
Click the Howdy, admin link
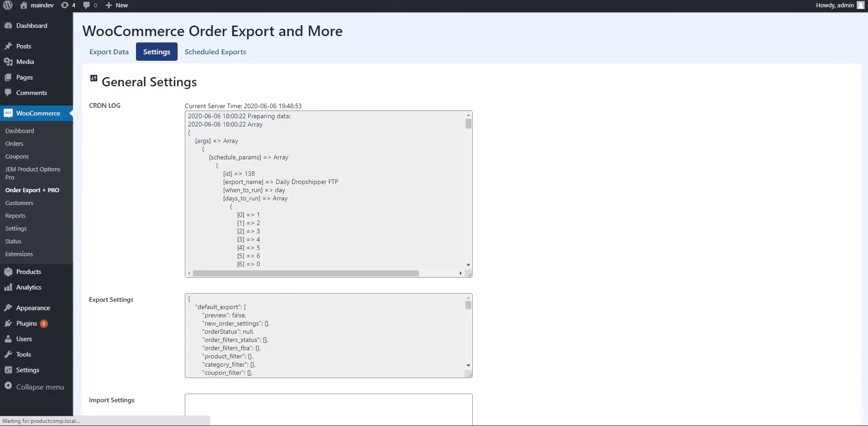coord(835,5)
